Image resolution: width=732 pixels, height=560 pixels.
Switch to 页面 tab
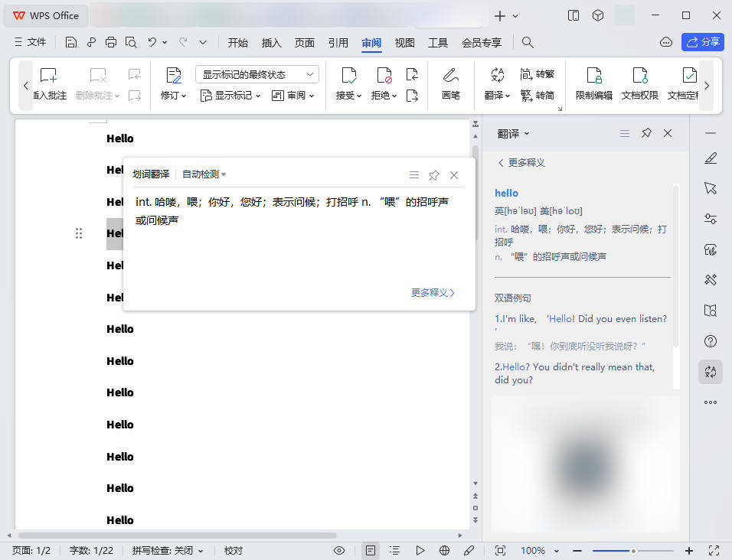pyautogui.click(x=305, y=43)
